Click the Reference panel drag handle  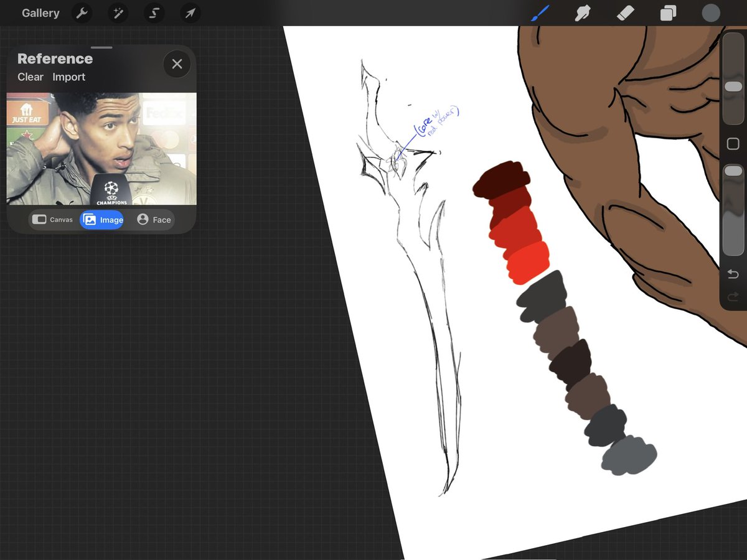click(101, 47)
